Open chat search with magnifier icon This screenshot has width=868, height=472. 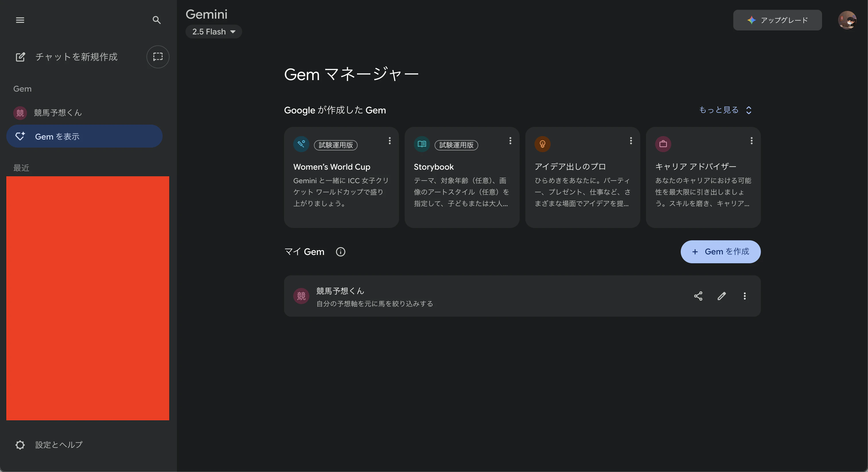tap(156, 20)
